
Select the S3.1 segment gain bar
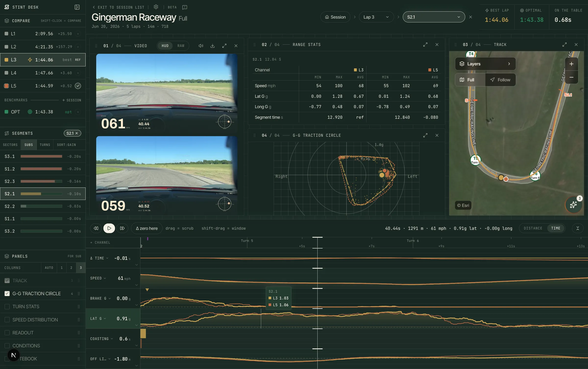pyautogui.click(x=41, y=156)
